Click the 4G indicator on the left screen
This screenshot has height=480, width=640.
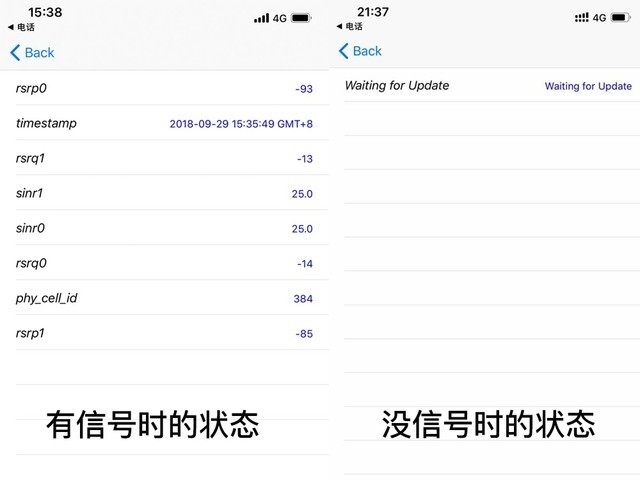(x=280, y=18)
